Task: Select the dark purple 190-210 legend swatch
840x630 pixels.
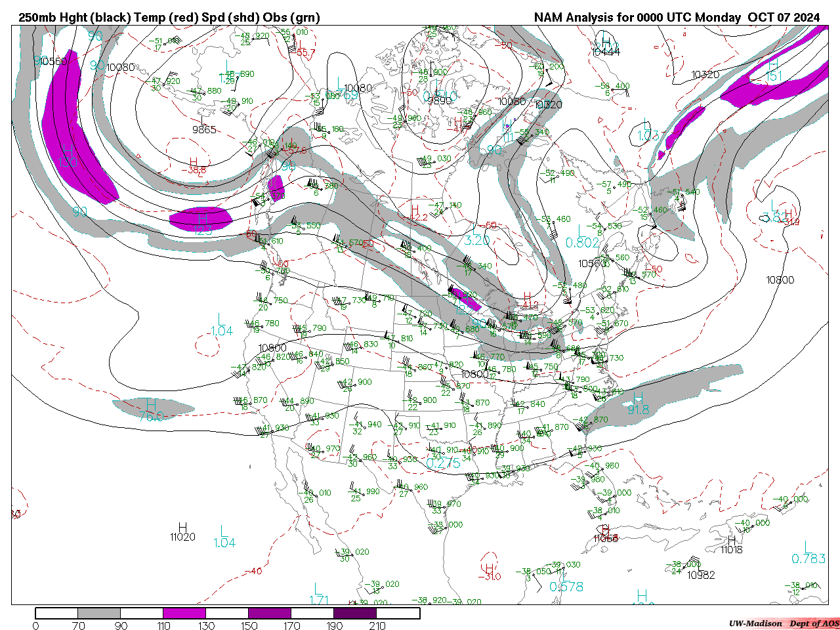Action: (355, 614)
